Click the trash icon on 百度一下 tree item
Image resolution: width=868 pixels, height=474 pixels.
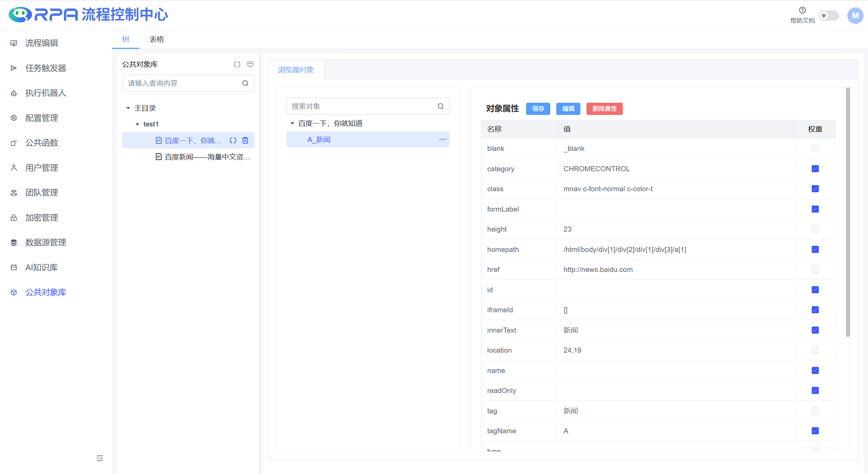coord(245,140)
